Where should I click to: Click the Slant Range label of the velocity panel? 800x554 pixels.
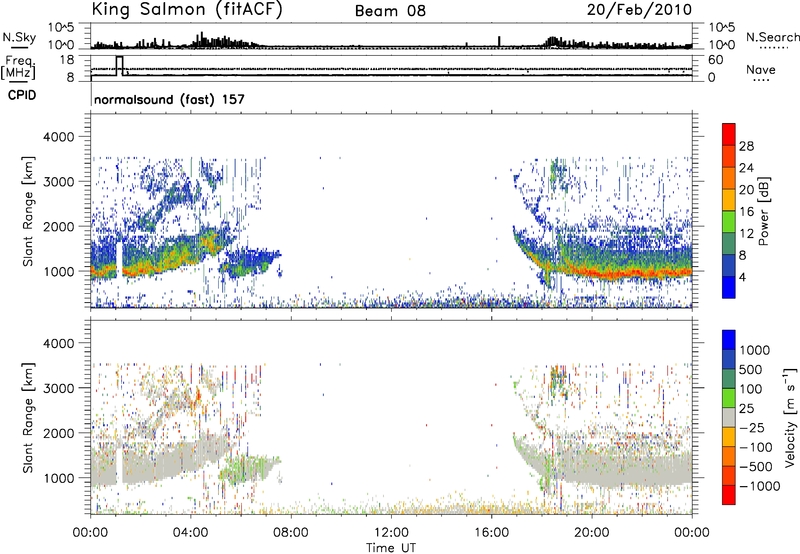28,418
